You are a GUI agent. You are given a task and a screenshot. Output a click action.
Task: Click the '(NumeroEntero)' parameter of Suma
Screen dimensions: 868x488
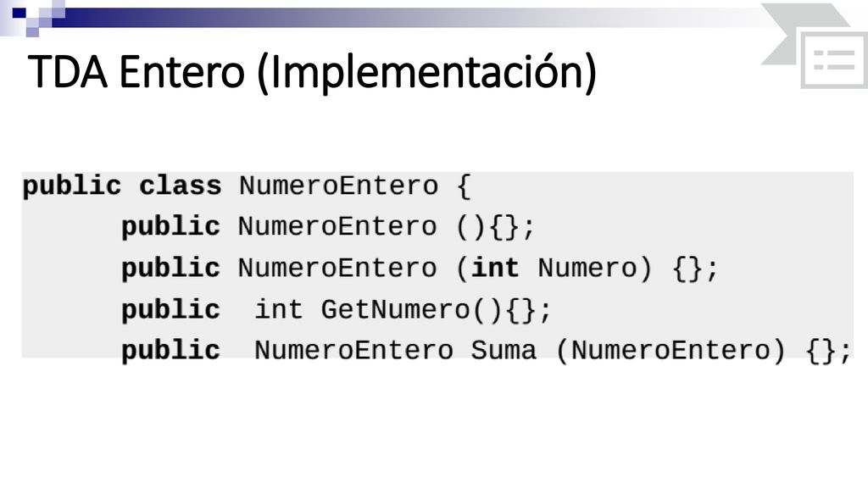pyautogui.click(x=670, y=351)
